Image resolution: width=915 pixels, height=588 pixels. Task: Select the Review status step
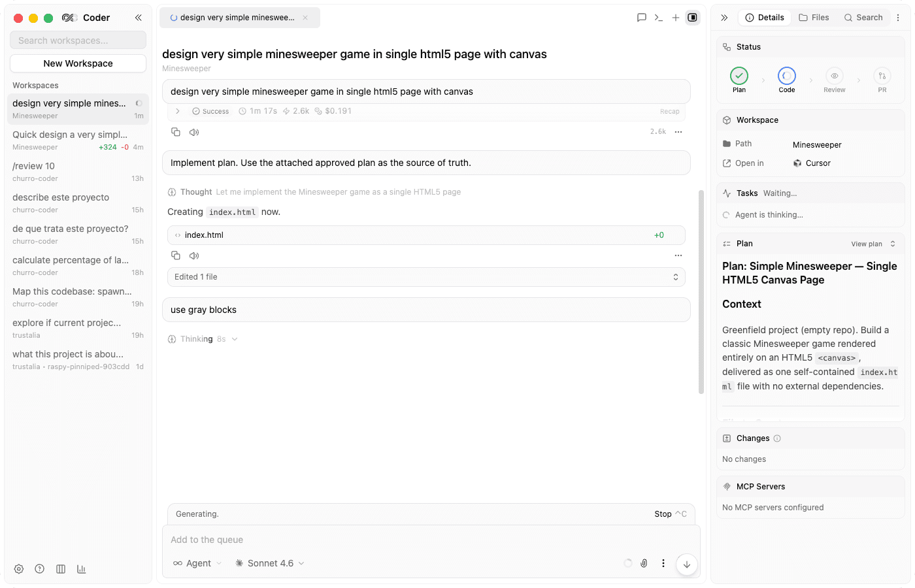point(835,80)
